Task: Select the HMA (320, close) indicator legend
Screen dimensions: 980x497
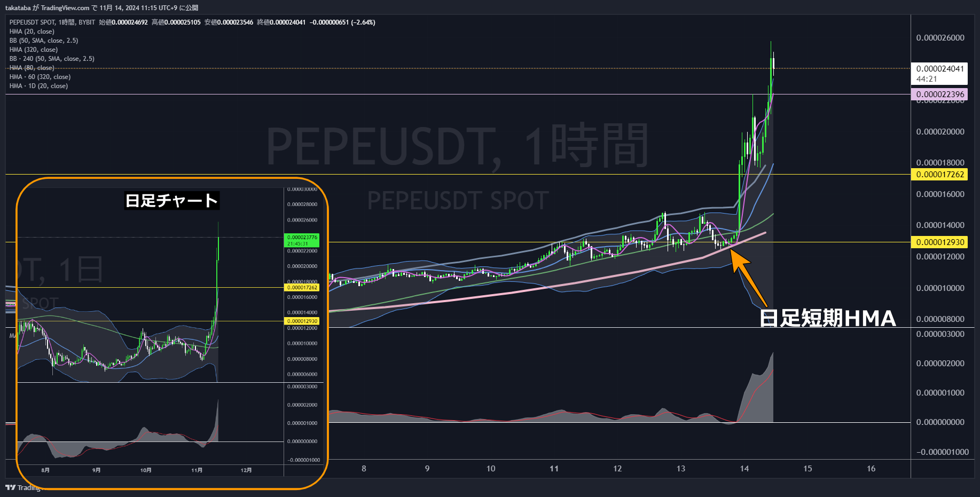Action: (34, 50)
